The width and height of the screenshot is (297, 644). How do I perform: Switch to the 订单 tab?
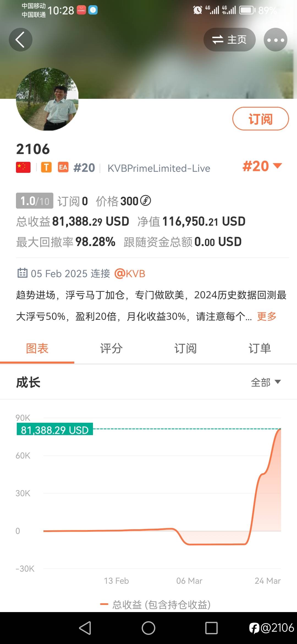click(260, 348)
